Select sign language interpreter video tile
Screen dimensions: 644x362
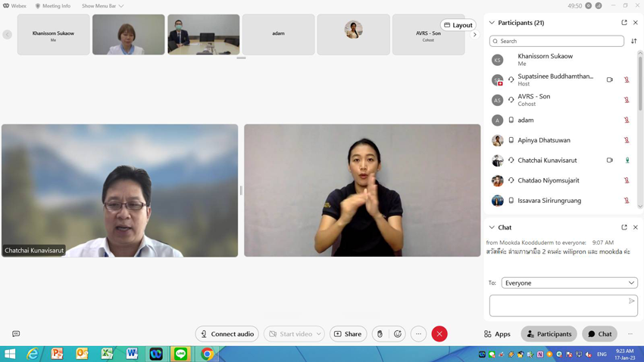click(x=362, y=190)
